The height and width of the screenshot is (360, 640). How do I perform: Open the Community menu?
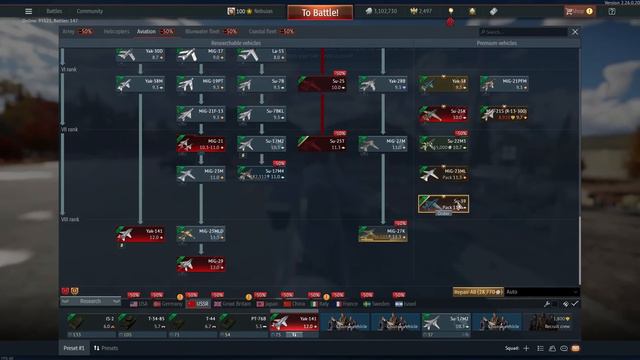pyautogui.click(x=90, y=11)
